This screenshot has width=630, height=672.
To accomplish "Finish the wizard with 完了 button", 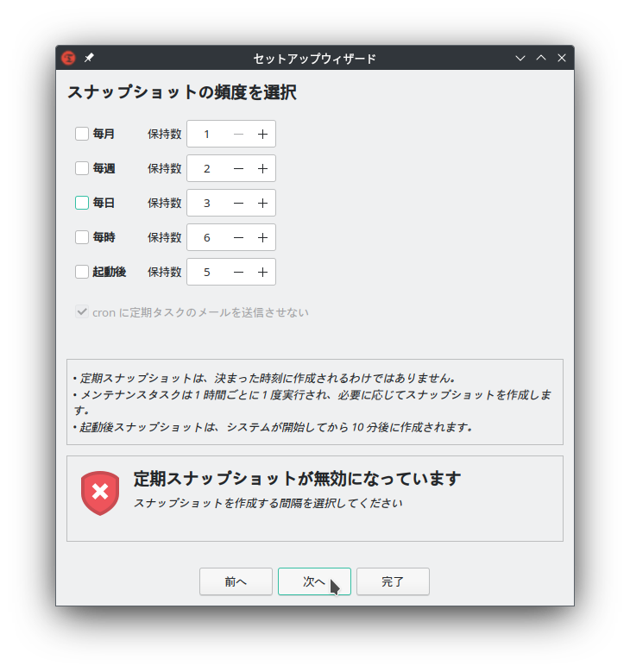I will [x=393, y=581].
